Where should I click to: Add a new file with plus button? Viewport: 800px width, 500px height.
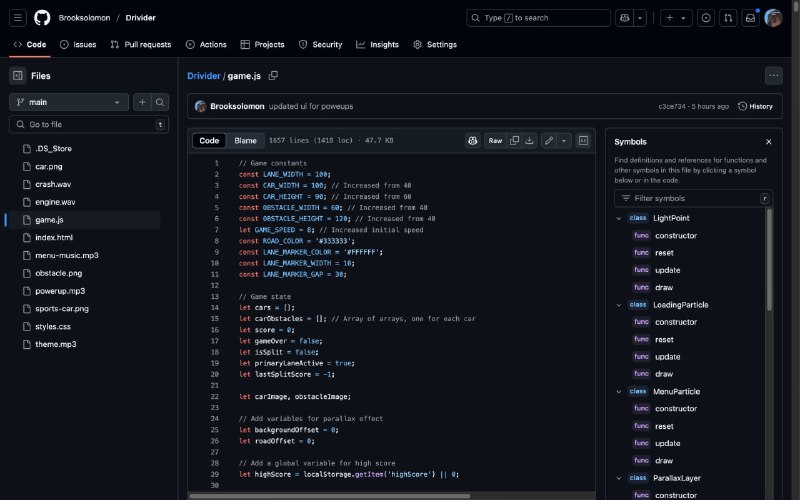[142, 102]
